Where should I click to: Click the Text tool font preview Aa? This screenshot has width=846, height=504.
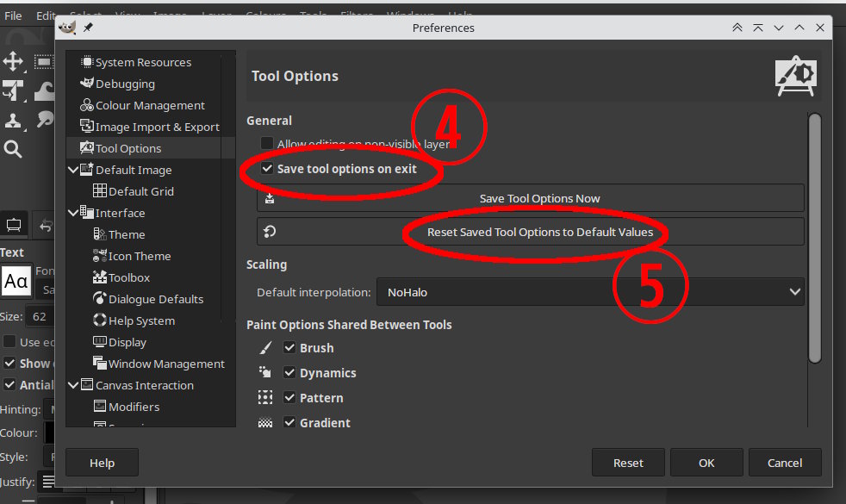[16, 281]
